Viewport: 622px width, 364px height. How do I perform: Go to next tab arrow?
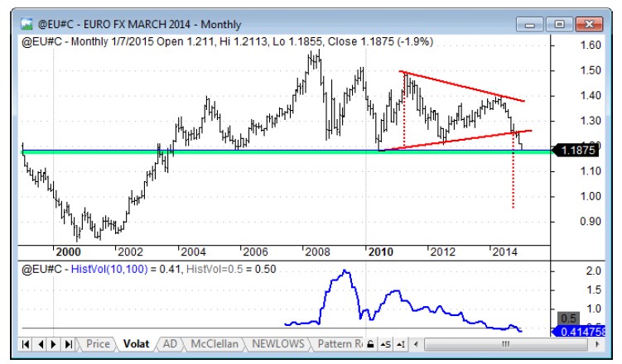[x=54, y=344]
